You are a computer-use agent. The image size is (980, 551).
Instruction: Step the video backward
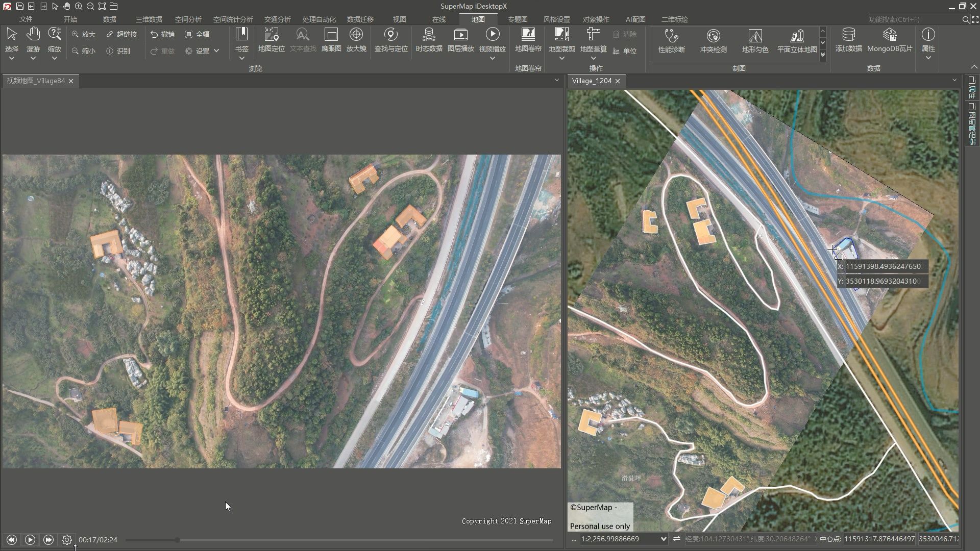[x=12, y=540]
